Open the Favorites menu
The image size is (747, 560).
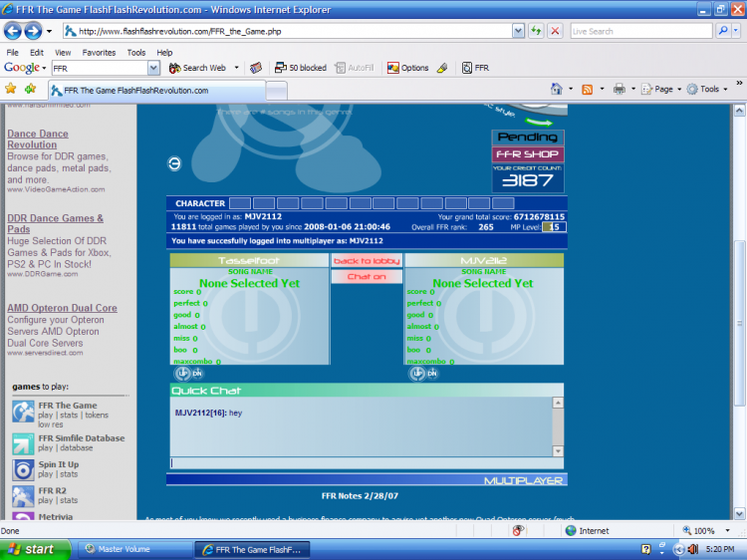[x=99, y=52]
